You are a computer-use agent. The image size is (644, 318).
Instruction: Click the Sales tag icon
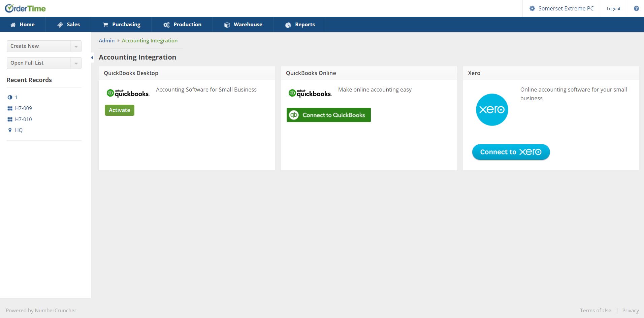[60, 25]
